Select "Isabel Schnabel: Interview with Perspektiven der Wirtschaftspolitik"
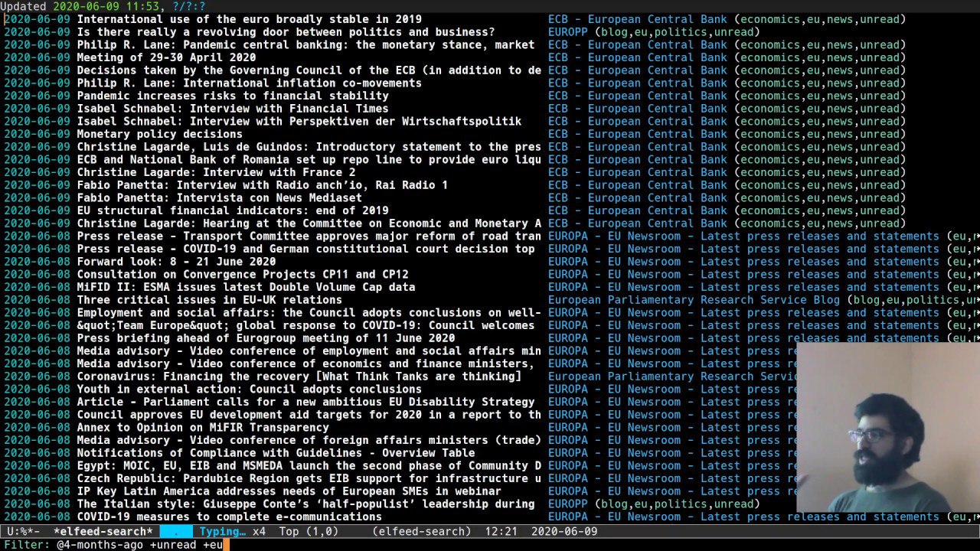The height and width of the screenshot is (551, 980). [299, 122]
